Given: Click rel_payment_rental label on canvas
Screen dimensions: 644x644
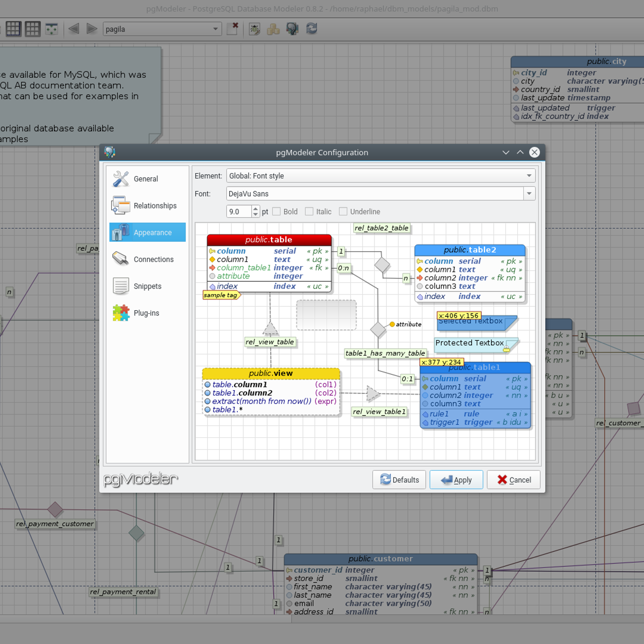Looking at the screenshot, I should coord(123,592).
